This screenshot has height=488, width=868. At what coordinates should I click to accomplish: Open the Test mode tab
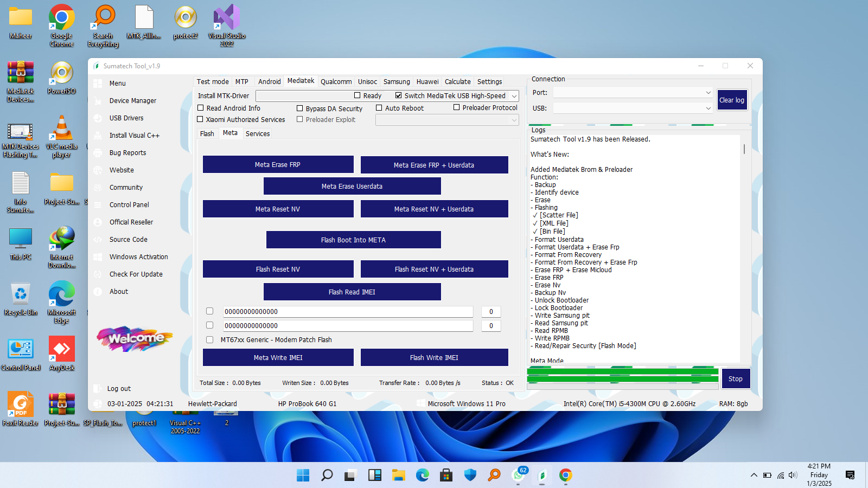213,81
